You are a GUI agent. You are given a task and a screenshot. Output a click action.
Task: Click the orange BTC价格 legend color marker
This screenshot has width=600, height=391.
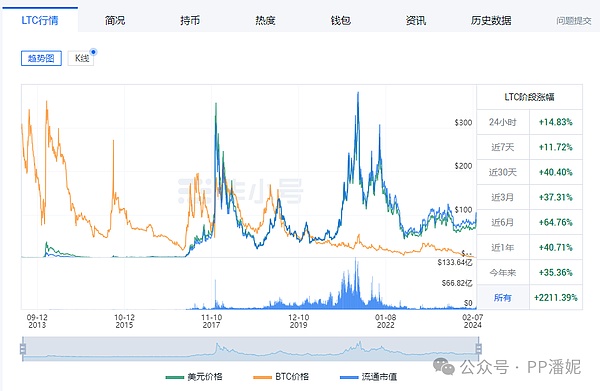click(x=262, y=377)
